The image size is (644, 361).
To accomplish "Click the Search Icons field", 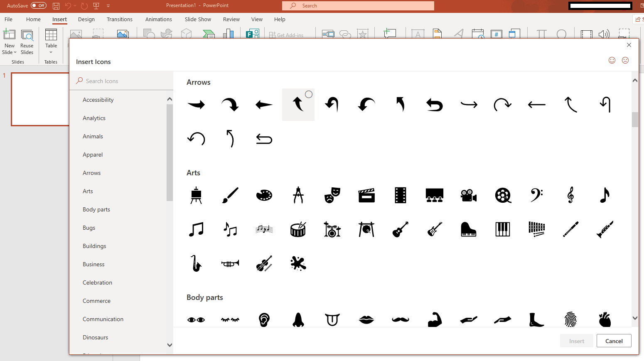I will pos(121,81).
